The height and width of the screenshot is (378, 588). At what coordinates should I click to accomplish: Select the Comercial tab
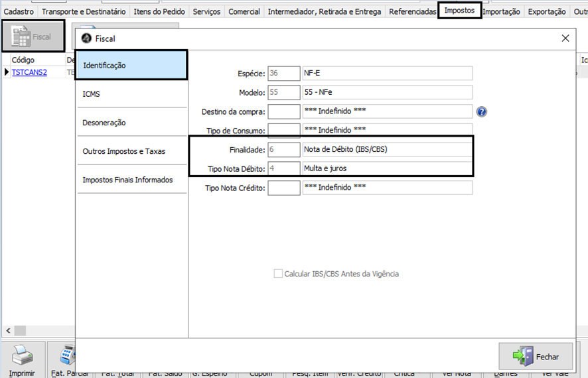244,12
